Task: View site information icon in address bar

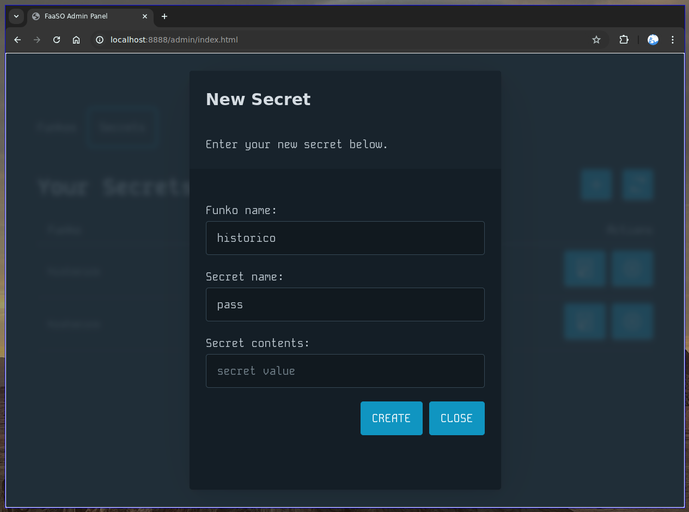Action: point(100,40)
